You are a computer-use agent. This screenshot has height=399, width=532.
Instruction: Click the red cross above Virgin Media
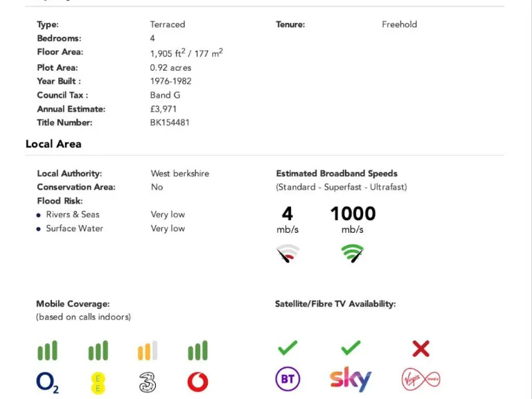point(420,348)
